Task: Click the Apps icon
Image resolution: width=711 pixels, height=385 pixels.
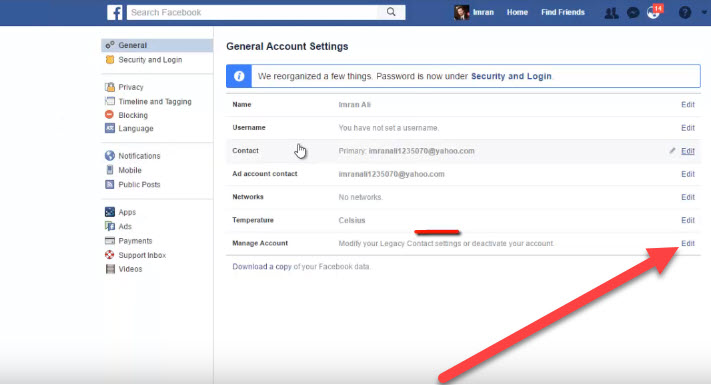Action: pyautogui.click(x=110, y=212)
